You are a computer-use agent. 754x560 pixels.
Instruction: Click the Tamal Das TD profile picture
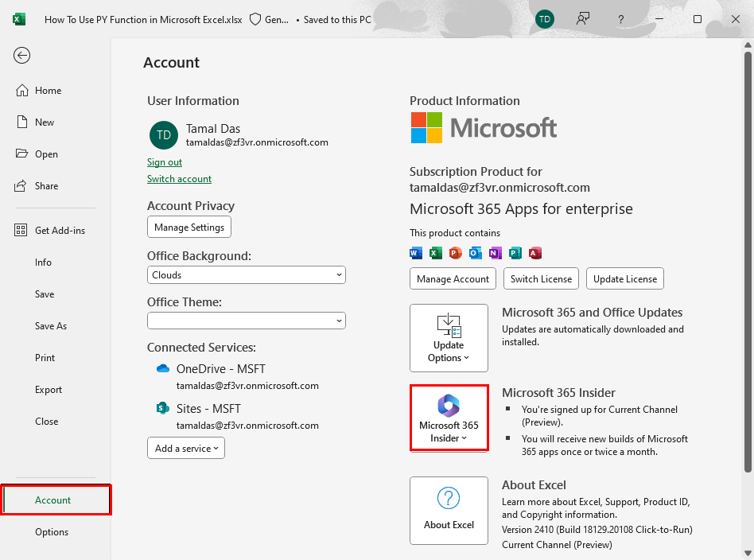tap(164, 135)
